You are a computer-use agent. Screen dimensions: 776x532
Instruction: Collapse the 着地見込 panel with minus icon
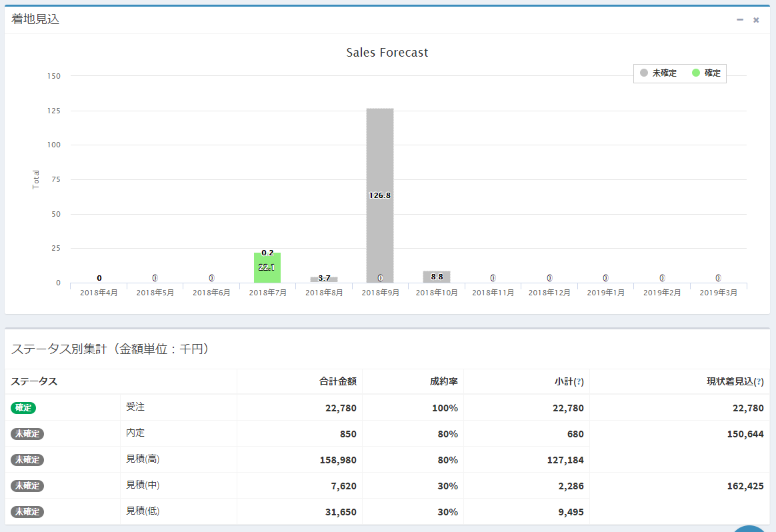(740, 20)
